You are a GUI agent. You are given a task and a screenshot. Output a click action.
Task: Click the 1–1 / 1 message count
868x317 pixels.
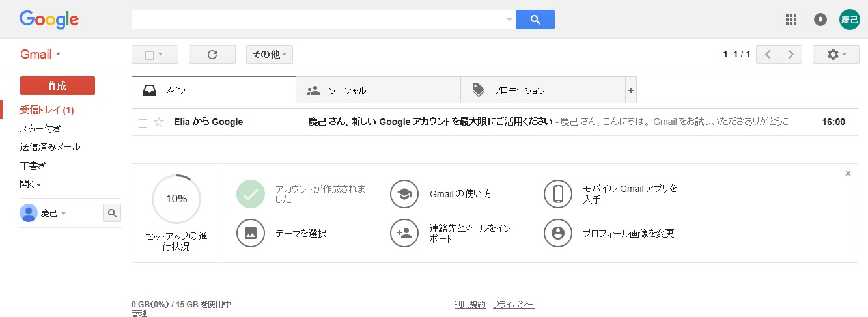pos(736,55)
